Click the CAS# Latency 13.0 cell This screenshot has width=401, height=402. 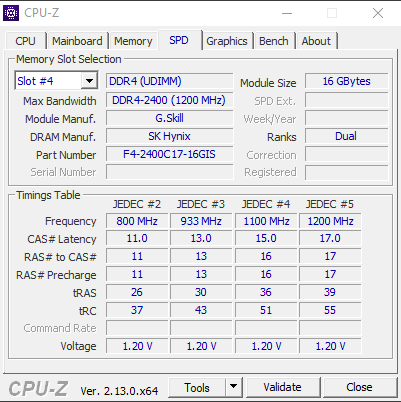click(201, 238)
